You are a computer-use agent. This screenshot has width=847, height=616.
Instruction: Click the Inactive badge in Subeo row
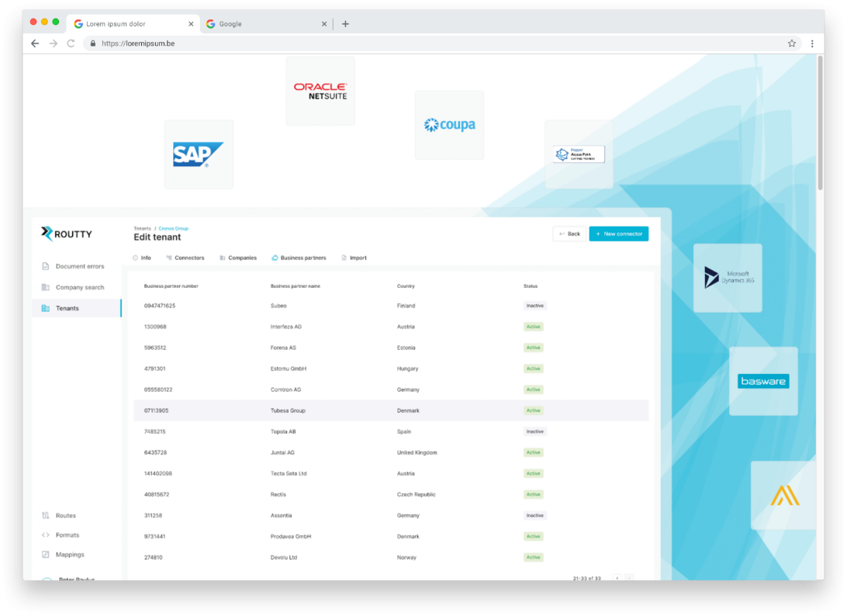pos(534,306)
